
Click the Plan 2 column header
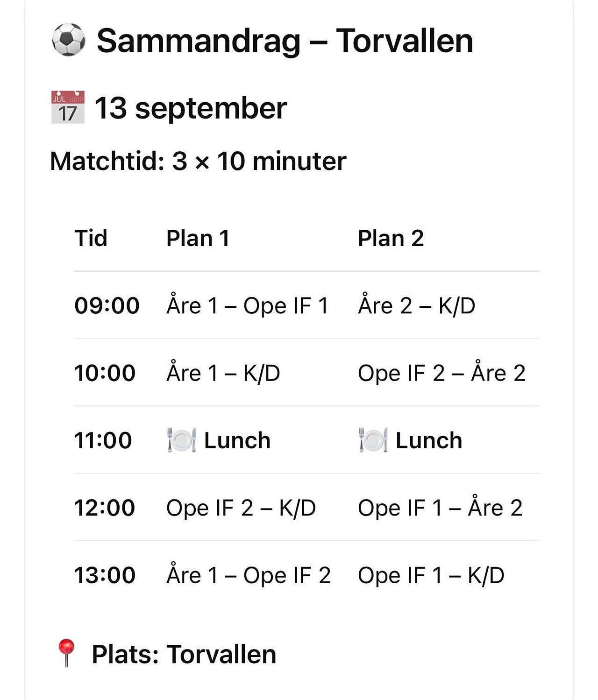391,238
